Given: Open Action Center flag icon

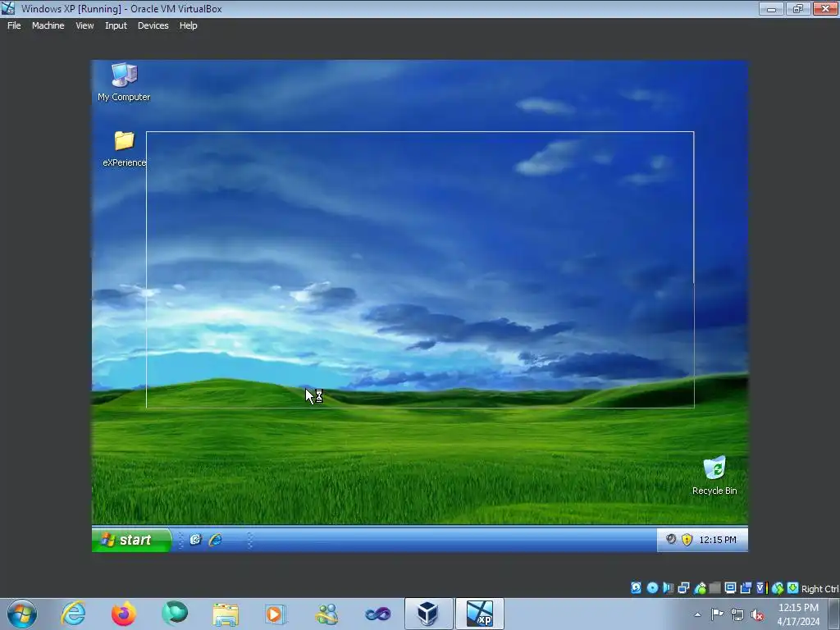Looking at the screenshot, I should (717, 614).
